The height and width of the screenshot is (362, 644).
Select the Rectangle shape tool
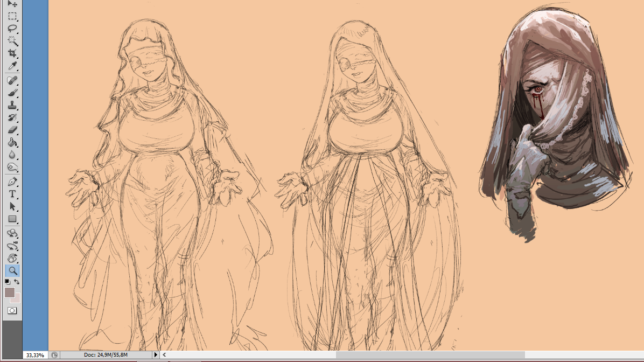(x=12, y=219)
